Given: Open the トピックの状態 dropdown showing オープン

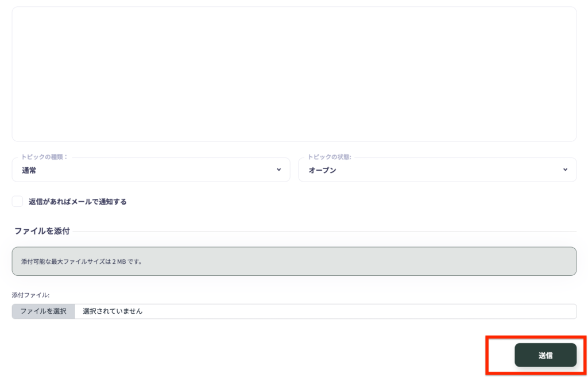Looking at the screenshot, I should 437,170.
